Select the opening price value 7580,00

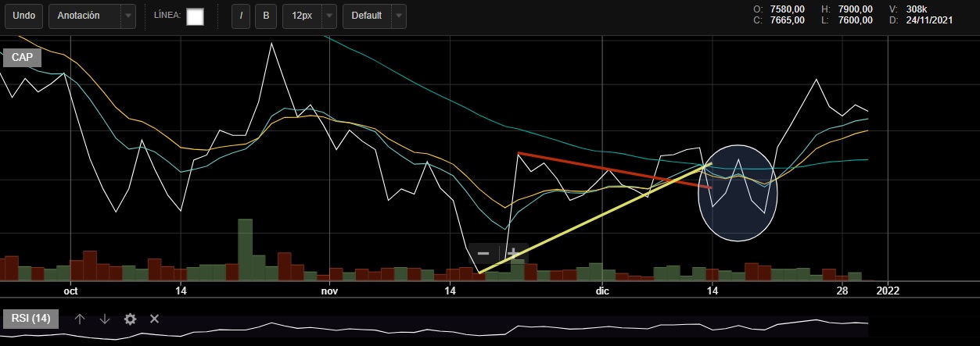click(x=788, y=9)
